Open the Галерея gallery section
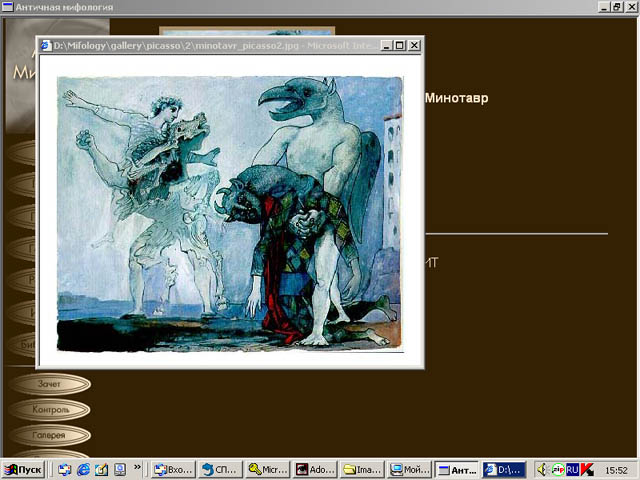Image resolution: width=640 pixels, height=480 pixels. 49,436
